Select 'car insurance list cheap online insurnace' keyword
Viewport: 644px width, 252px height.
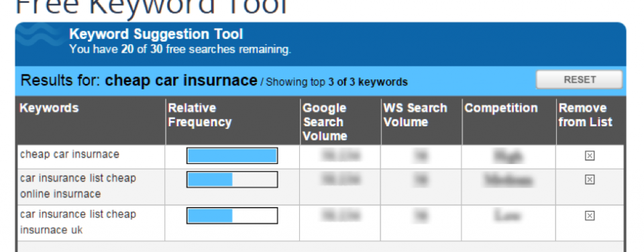(78, 186)
